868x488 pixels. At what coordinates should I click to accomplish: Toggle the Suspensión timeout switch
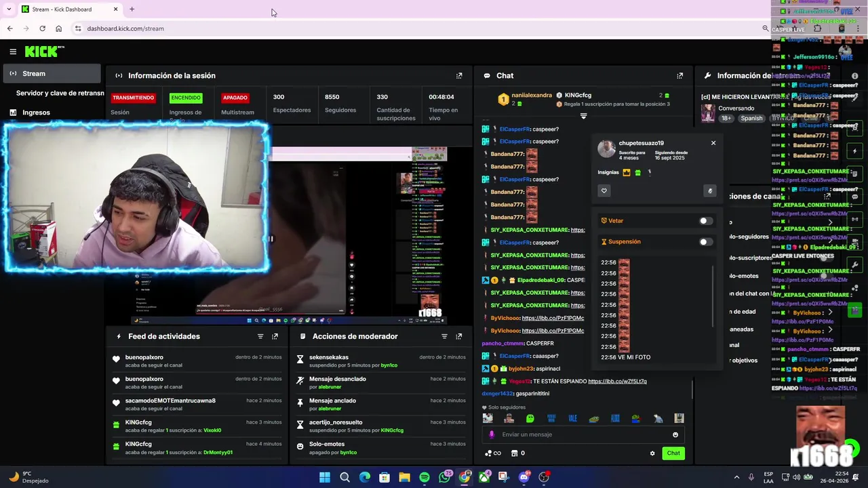(706, 242)
